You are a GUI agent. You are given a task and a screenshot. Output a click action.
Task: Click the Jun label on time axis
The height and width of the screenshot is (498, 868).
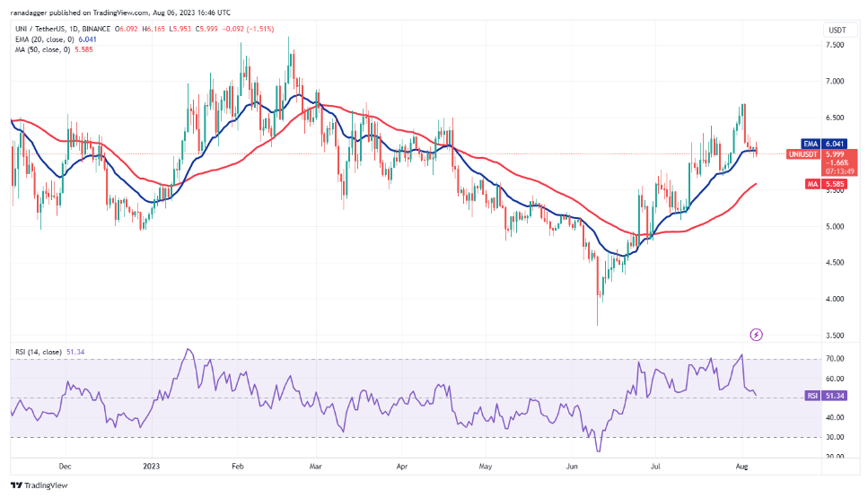point(572,467)
